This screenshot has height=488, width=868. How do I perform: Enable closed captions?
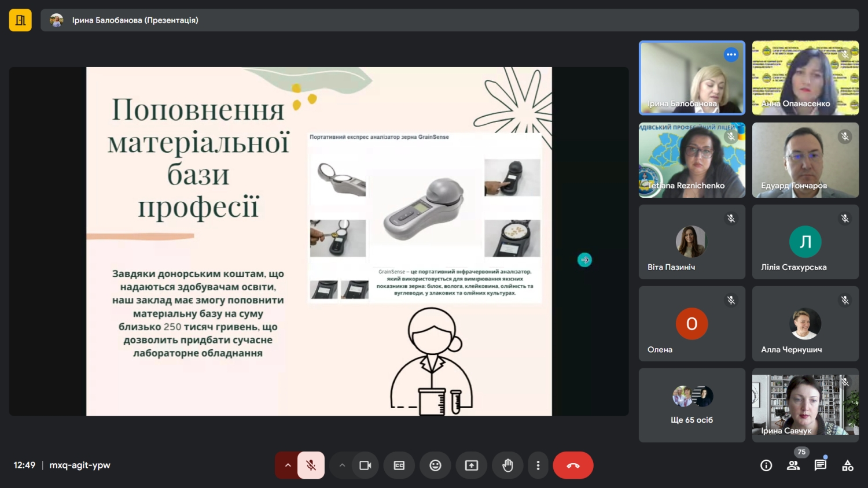tap(399, 465)
